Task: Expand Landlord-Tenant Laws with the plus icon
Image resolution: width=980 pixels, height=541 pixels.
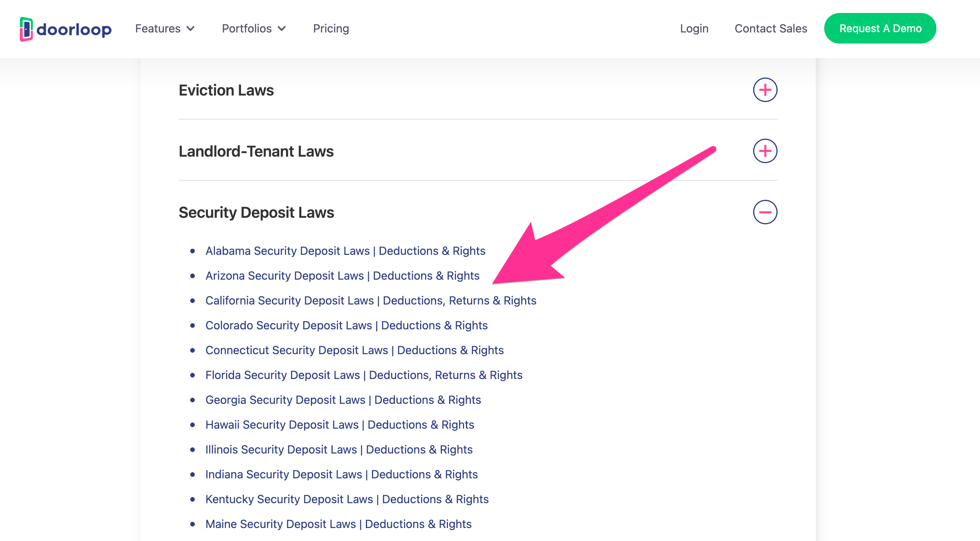Action: (x=765, y=151)
